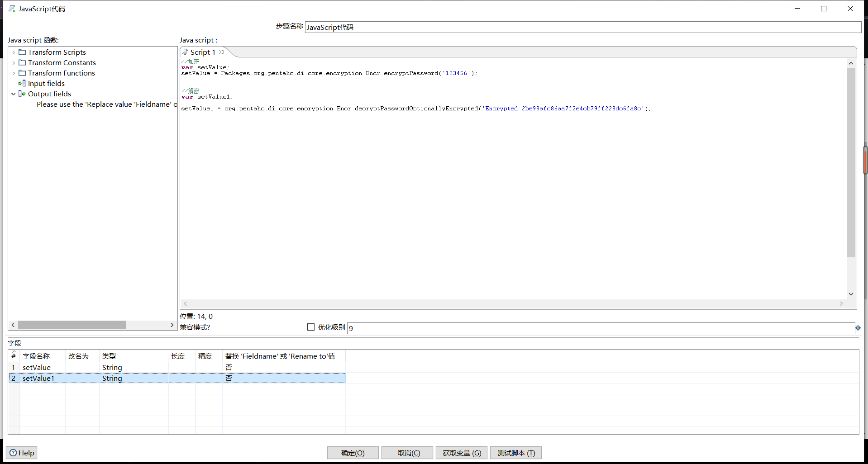868x464 pixels.
Task: Click the Transform Functions folder icon
Action: (x=23, y=73)
